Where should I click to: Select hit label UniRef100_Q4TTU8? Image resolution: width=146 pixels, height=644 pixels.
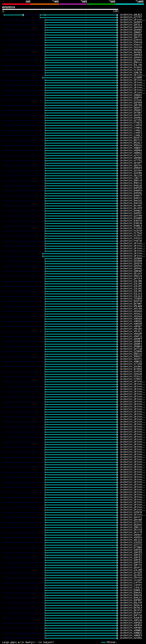pyautogui.click(x=131, y=349)
